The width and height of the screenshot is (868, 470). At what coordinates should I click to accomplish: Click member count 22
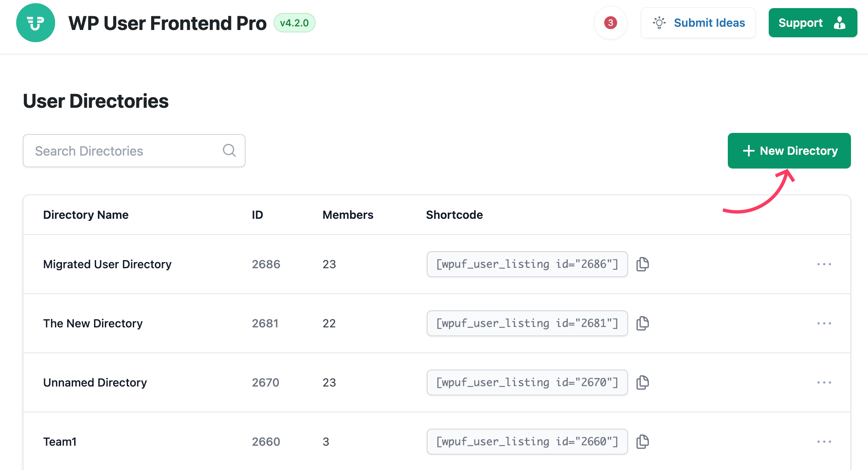329,323
